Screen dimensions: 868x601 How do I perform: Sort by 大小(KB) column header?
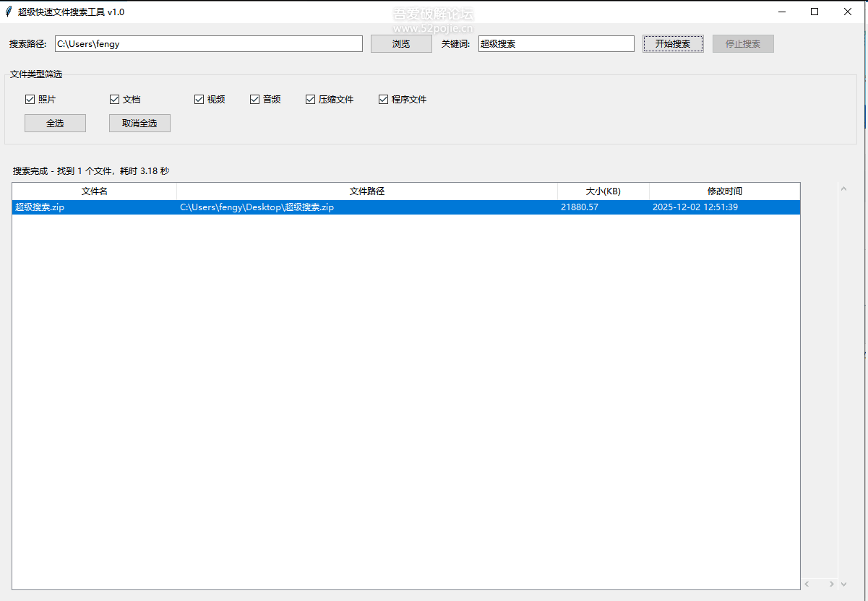pos(603,191)
